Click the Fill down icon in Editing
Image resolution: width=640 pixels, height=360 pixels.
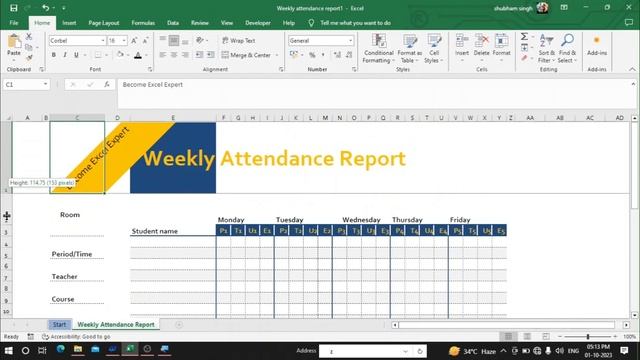(524, 48)
